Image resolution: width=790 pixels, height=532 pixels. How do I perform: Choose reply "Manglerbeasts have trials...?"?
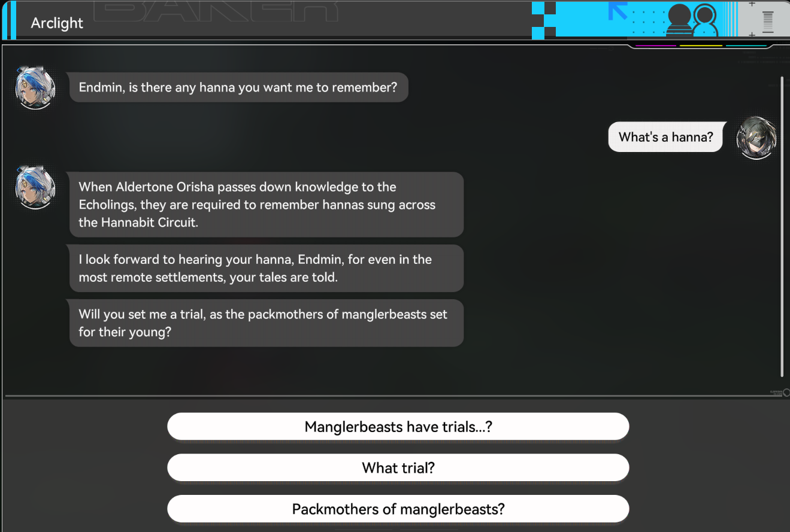tap(398, 427)
